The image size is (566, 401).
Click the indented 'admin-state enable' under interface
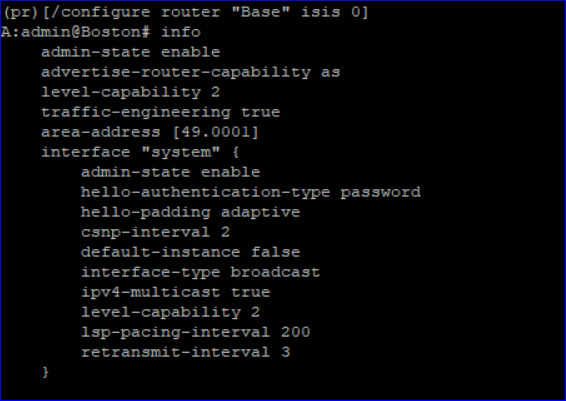[x=170, y=172]
